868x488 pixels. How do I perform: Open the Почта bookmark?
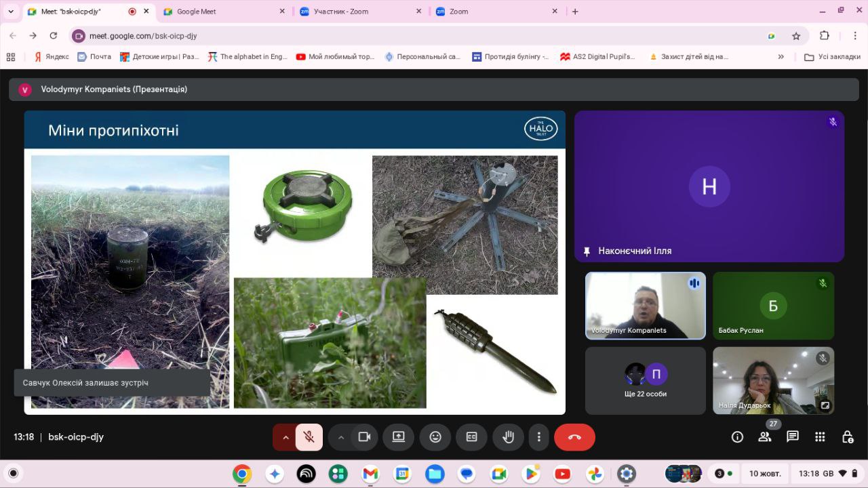coord(94,57)
